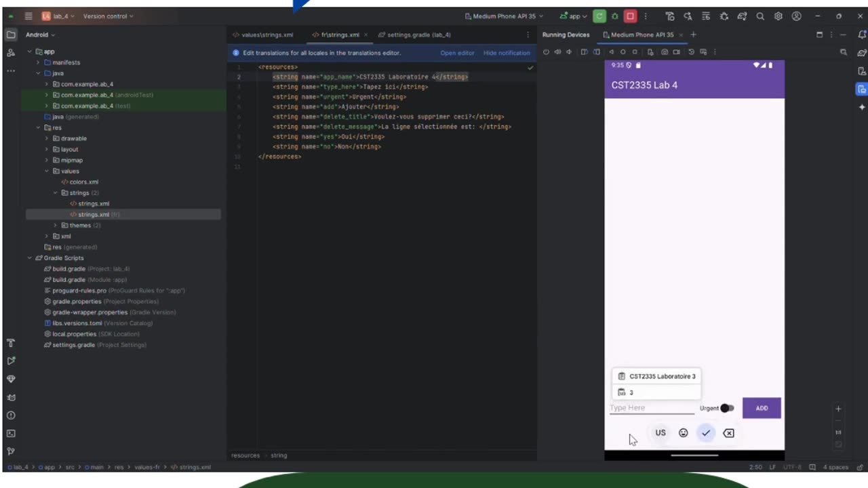Image resolution: width=868 pixels, height=488 pixels.
Task: Expand the manifests folder
Action: 39,62
